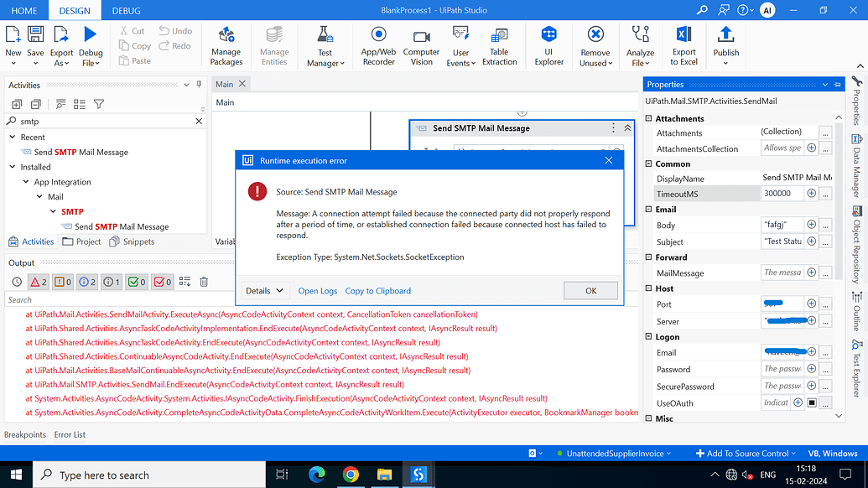The width and height of the screenshot is (868, 488).
Task: Select the Computer Vision tool
Action: [x=421, y=45]
